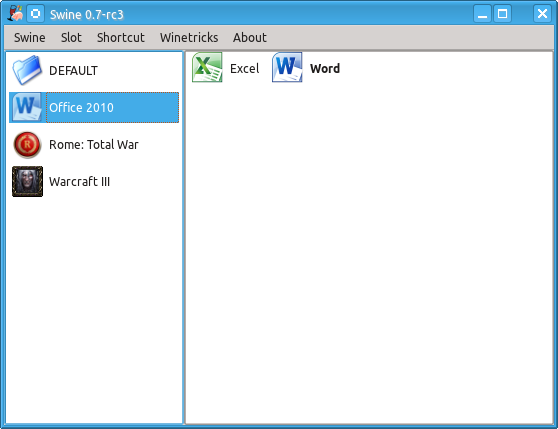
Task: Open the Swine menu
Action: point(30,37)
